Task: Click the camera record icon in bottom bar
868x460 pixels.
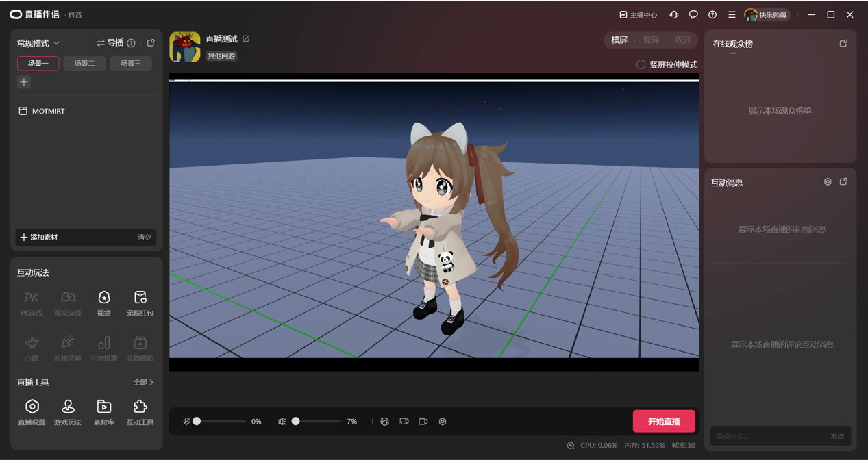Action: (423, 422)
